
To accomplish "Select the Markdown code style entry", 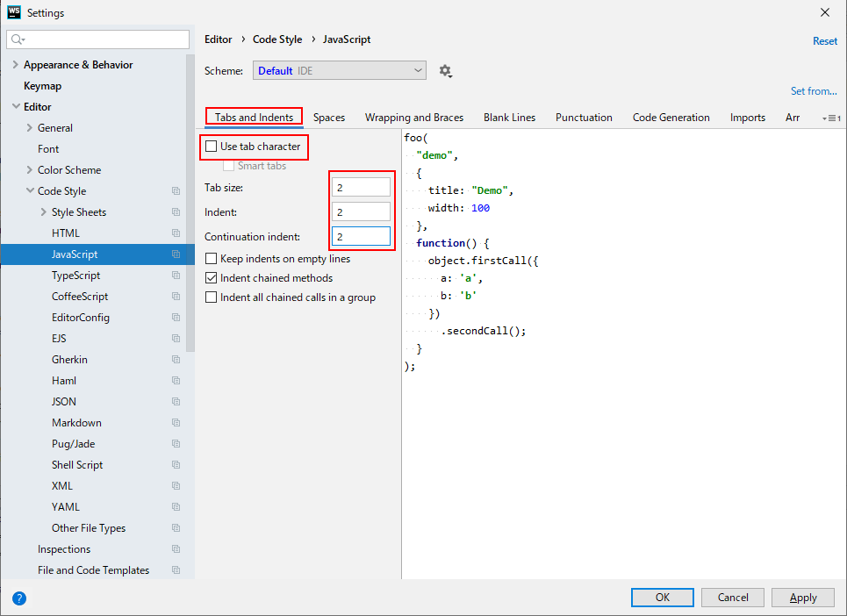I will [76, 423].
